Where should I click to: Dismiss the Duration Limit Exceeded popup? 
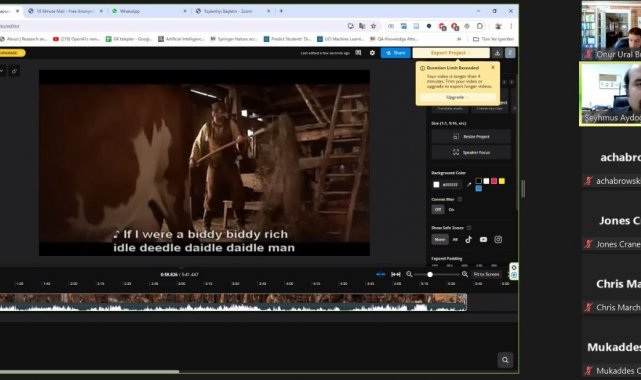click(493, 67)
